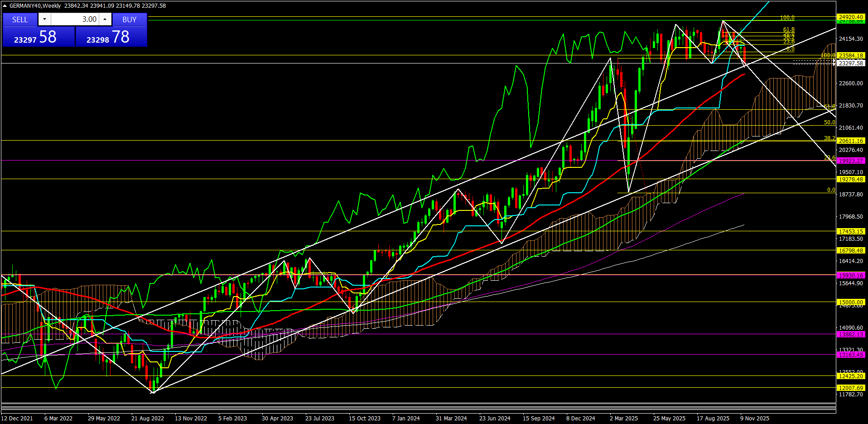The width and height of the screenshot is (868, 424).
Task: Select the yellow 20611.16 price label
Action: tap(851, 141)
